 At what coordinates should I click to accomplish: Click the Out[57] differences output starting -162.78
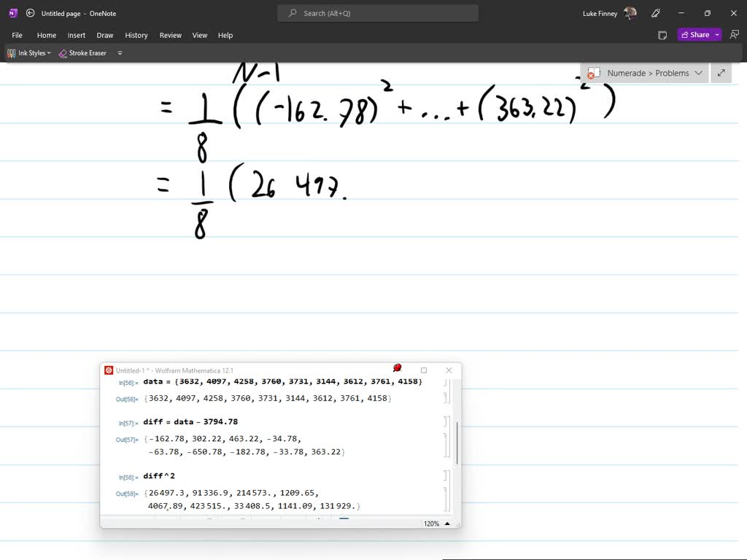pyautogui.click(x=244, y=446)
